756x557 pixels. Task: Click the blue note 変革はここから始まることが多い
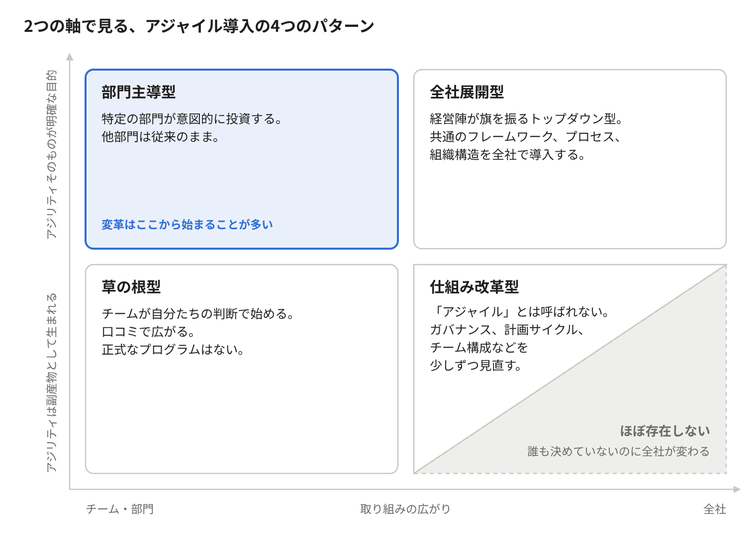tap(188, 225)
